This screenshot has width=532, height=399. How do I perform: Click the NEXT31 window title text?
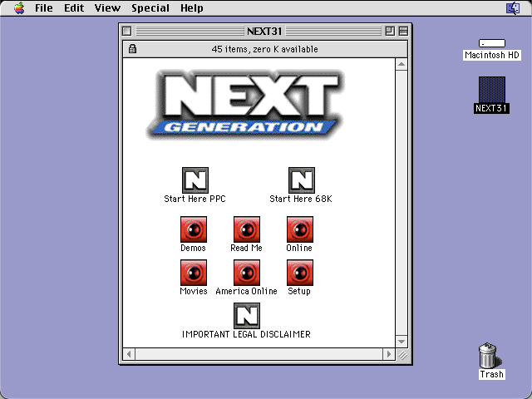pos(264,32)
